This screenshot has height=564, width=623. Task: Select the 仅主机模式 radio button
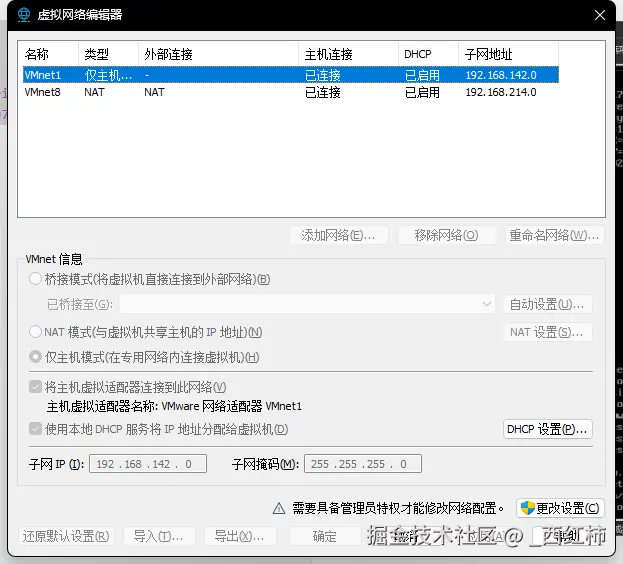pos(35,357)
